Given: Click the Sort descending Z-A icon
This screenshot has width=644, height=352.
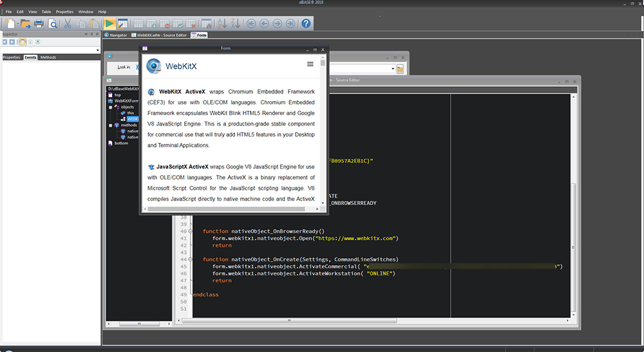Looking at the screenshot, I should [x=235, y=24].
